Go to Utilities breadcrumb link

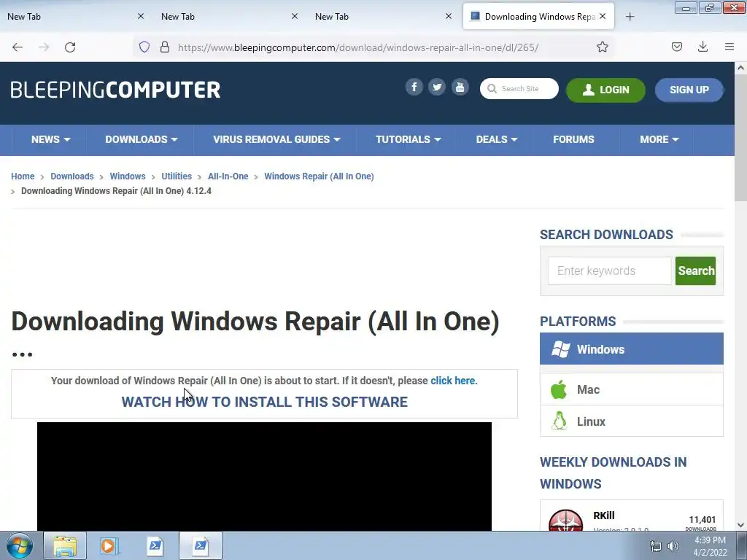click(177, 176)
